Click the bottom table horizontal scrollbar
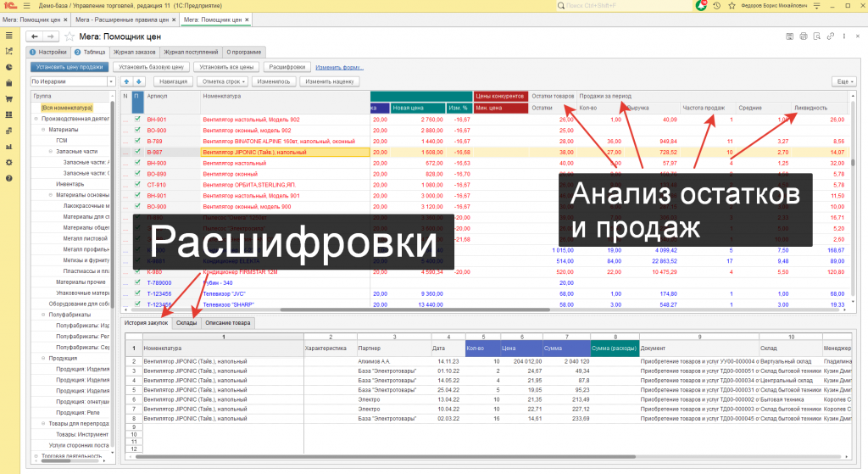The width and height of the screenshot is (868, 474). coord(386,457)
